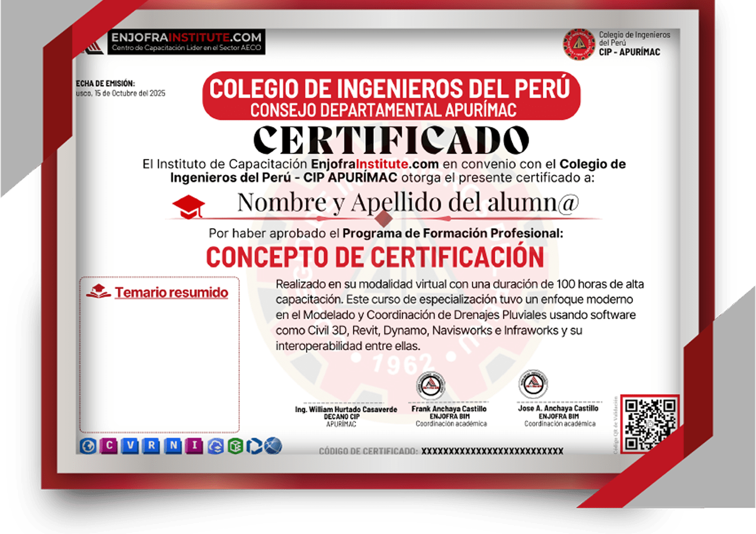This screenshot has height=534, width=756.
Task: Click the magenta 'C' software icon
Action: (x=109, y=446)
